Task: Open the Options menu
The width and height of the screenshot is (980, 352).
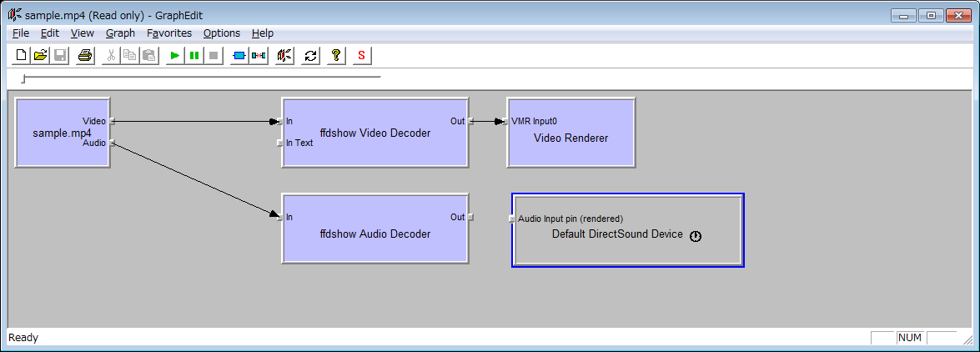Action: click(x=222, y=33)
